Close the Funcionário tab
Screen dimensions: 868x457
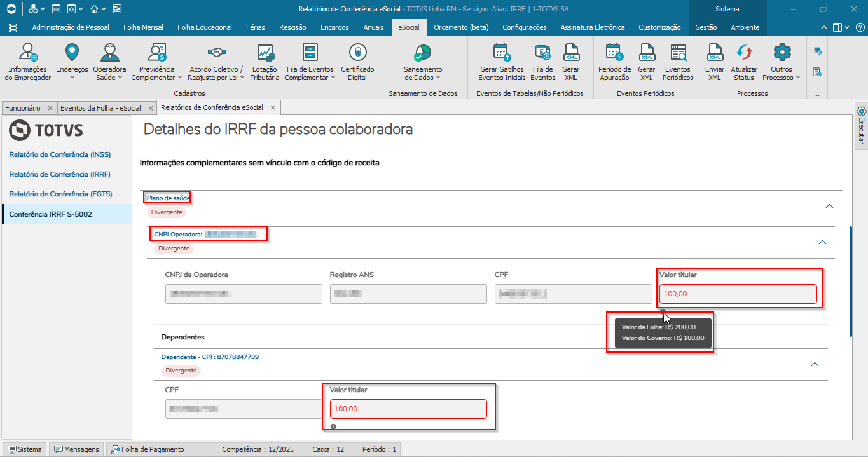pos(50,108)
